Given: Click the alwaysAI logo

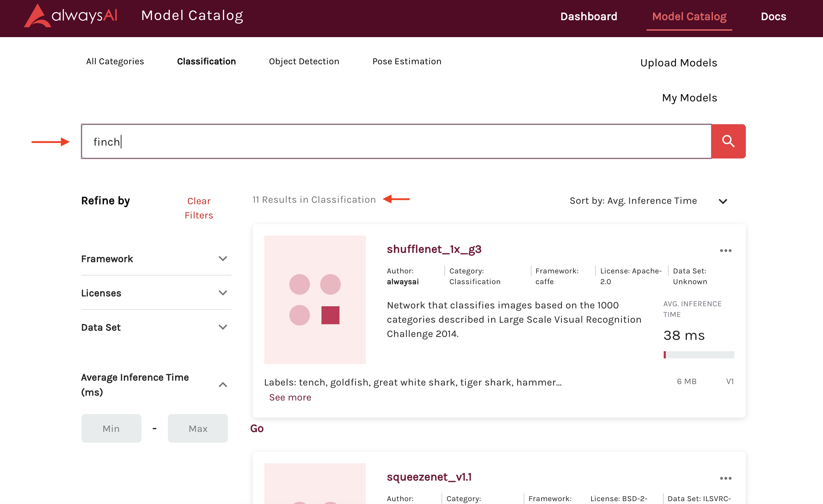Looking at the screenshot, I should point(71,16).
